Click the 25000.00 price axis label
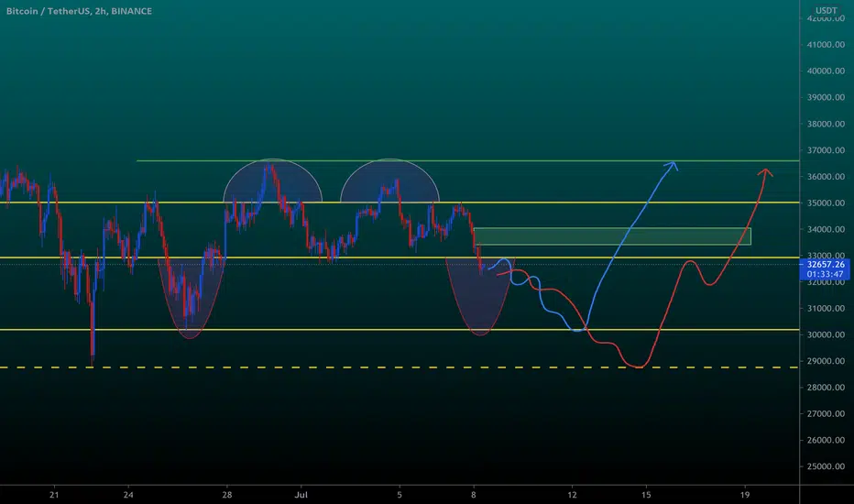The height and width of the screenshot is (504, 854). click(826, 466)
